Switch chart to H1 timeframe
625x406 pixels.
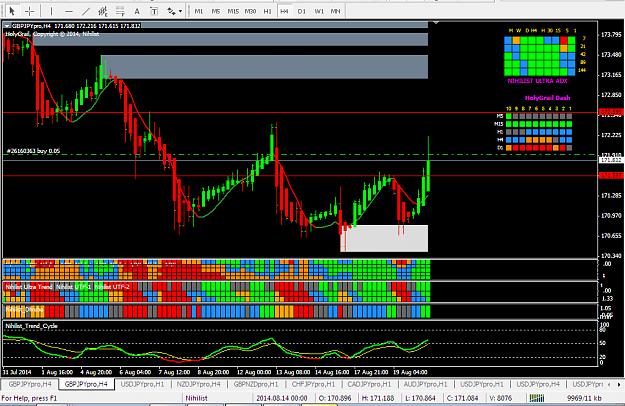click(x=267, y=11)
